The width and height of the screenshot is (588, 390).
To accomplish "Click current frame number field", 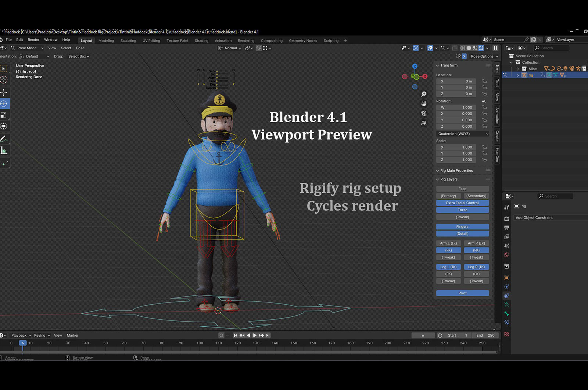I will pyautogui.click(x=423, y=335).
